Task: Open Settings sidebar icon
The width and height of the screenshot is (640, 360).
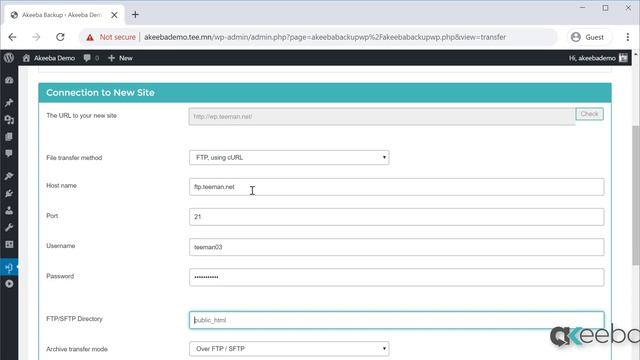Action: (x=9, y=244)
